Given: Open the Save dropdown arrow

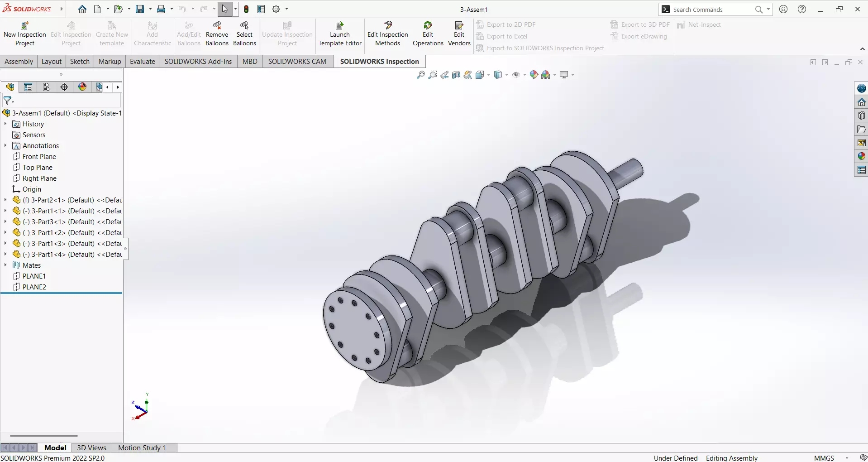Looking at the screenshot, I should coord(150,9).
